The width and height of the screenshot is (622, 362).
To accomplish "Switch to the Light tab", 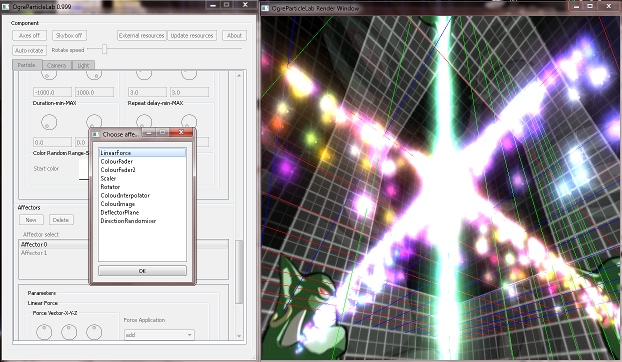I will 83,65.
